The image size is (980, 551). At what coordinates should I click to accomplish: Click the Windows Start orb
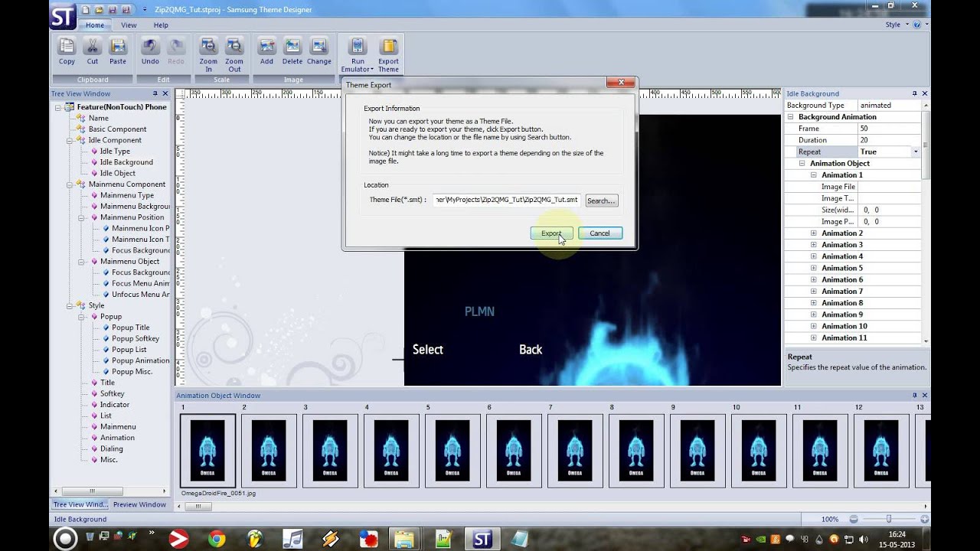(65, 539)
